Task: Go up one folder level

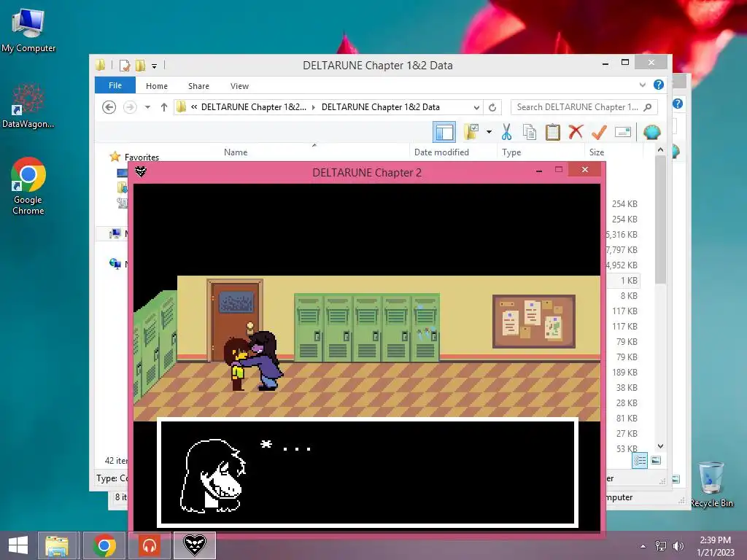Action: [x=164, y=107]
